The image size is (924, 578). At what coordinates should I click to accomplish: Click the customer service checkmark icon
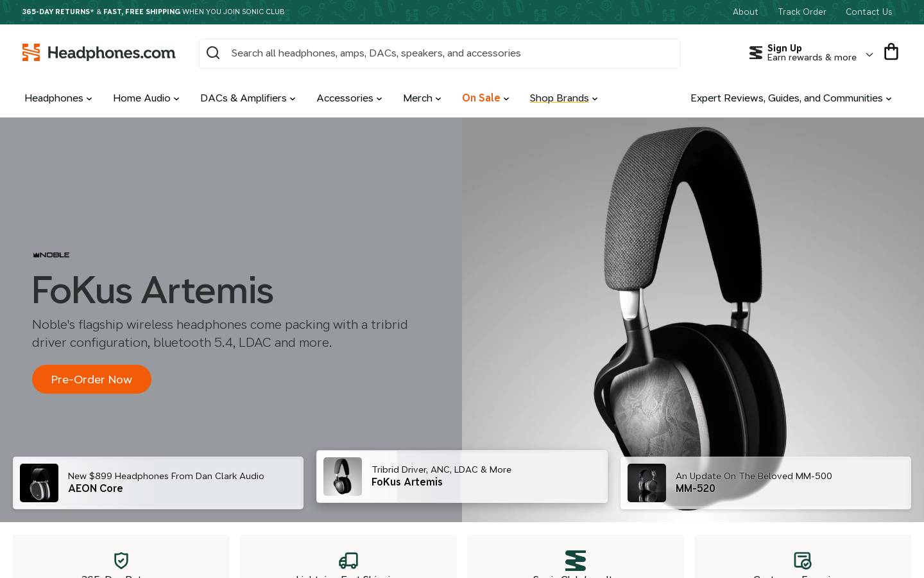click(802, 560)
